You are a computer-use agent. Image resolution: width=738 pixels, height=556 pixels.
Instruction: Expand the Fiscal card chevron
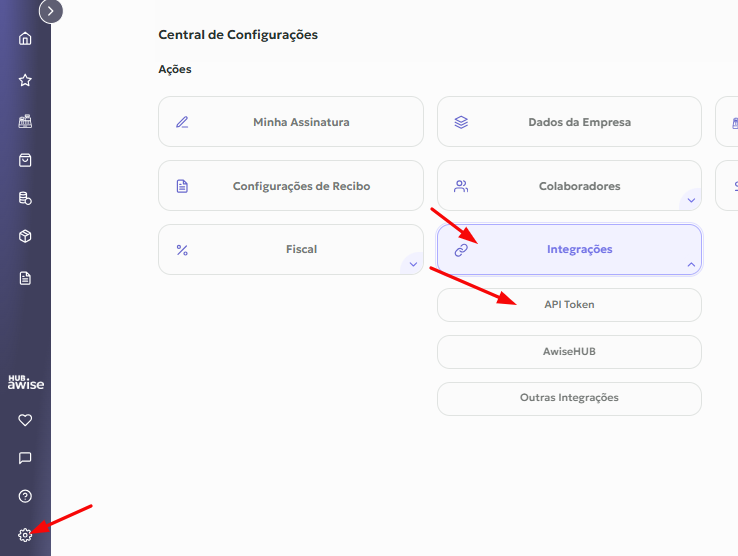(x=413, y=264)
